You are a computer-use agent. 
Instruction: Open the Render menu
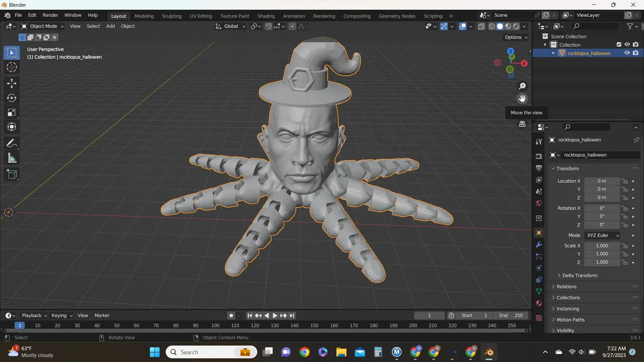coord(50,15)
